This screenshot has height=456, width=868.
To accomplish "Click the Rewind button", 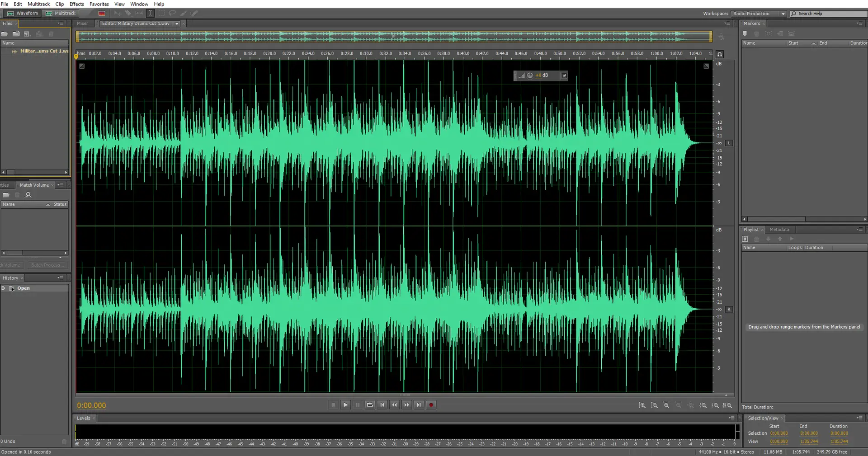I will [x=394, y=405].
